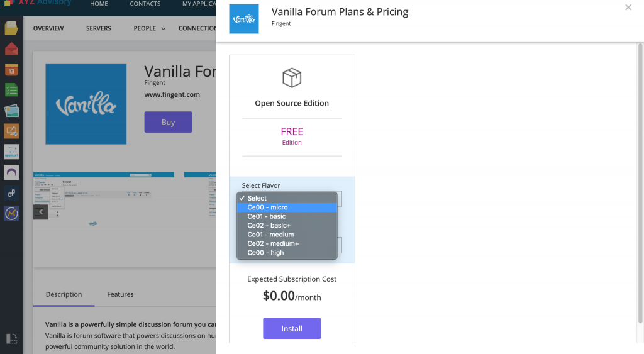Show previous screenshot with left arrow
Image resolution: width=644 pixels, height=354 pixels.
(x=41, y=212)
